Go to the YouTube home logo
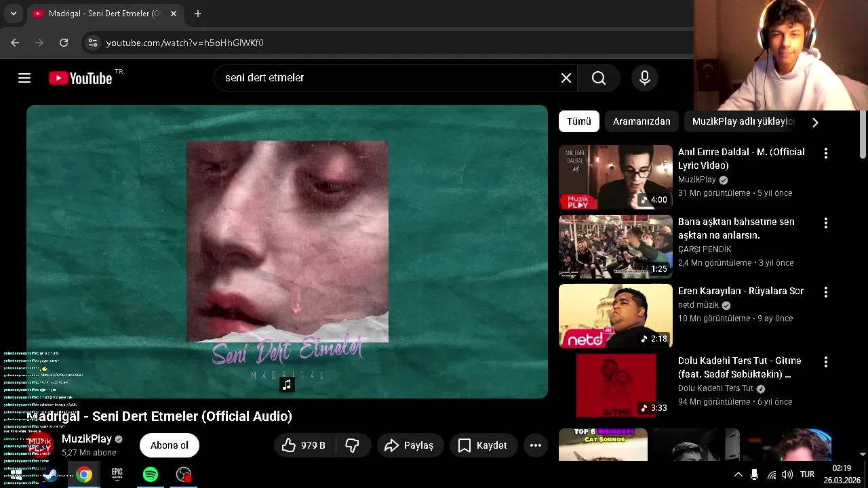 click(81, 78)
